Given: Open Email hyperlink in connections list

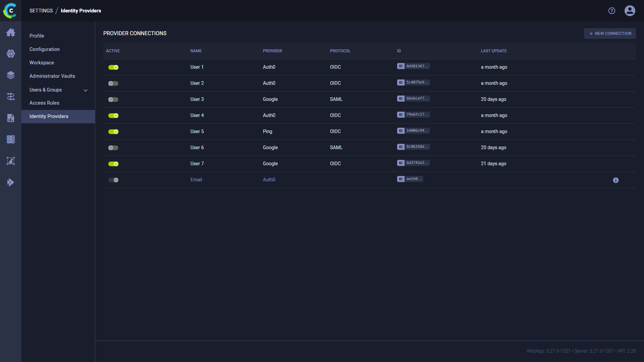Looking at the screenshot, I should pos(196,179).
